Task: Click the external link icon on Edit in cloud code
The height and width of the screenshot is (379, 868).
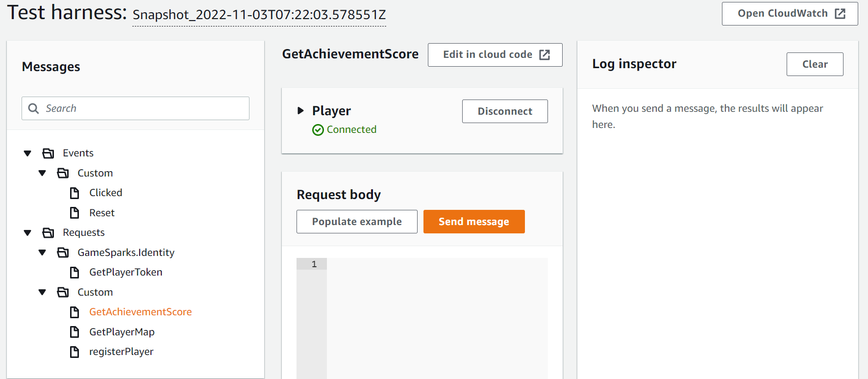Action: 544,54
